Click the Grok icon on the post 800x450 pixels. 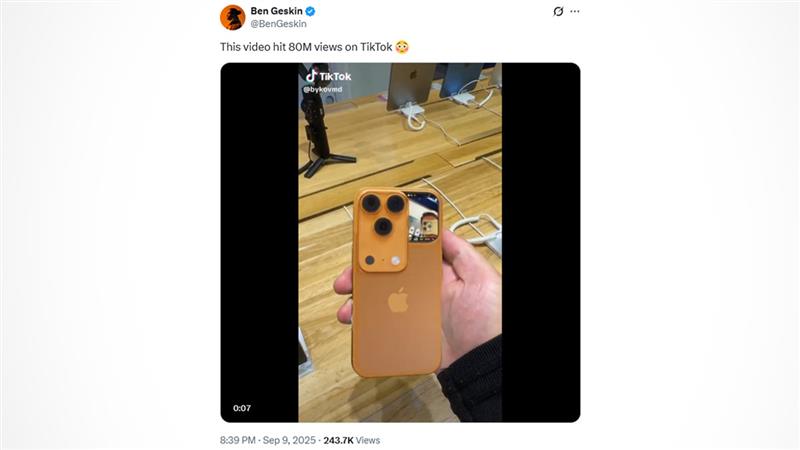click(x=558, y=11)
